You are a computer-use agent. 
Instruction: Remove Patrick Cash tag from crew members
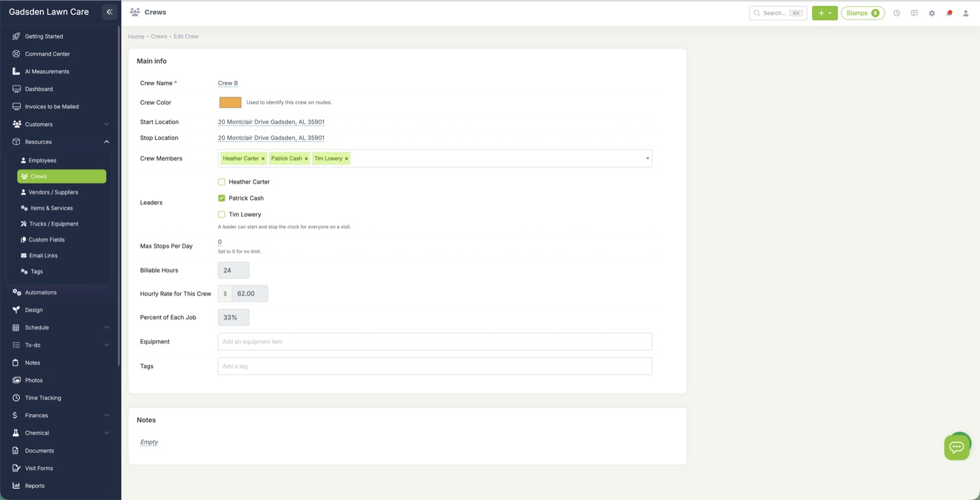pyautogui.click(x=306, y=159)
